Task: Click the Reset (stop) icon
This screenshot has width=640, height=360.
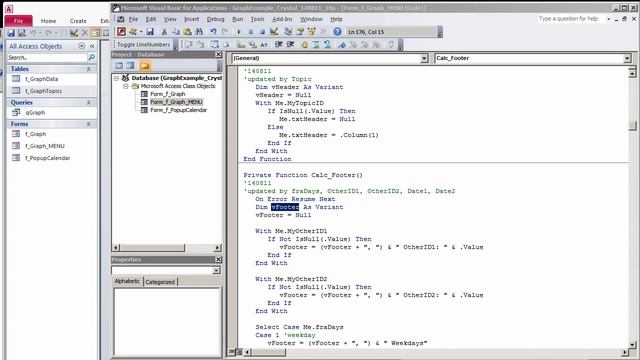Action: click(262, 31)
